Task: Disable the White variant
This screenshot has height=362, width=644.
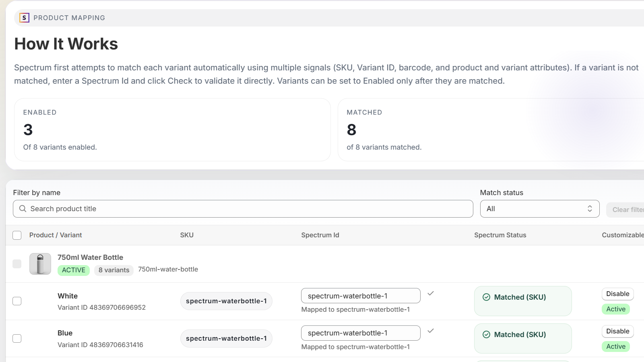Action: (618, 294)
